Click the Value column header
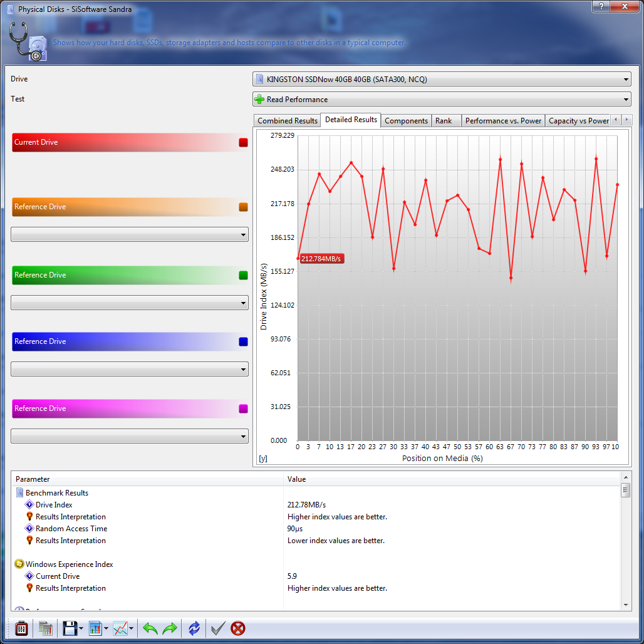 452,479
